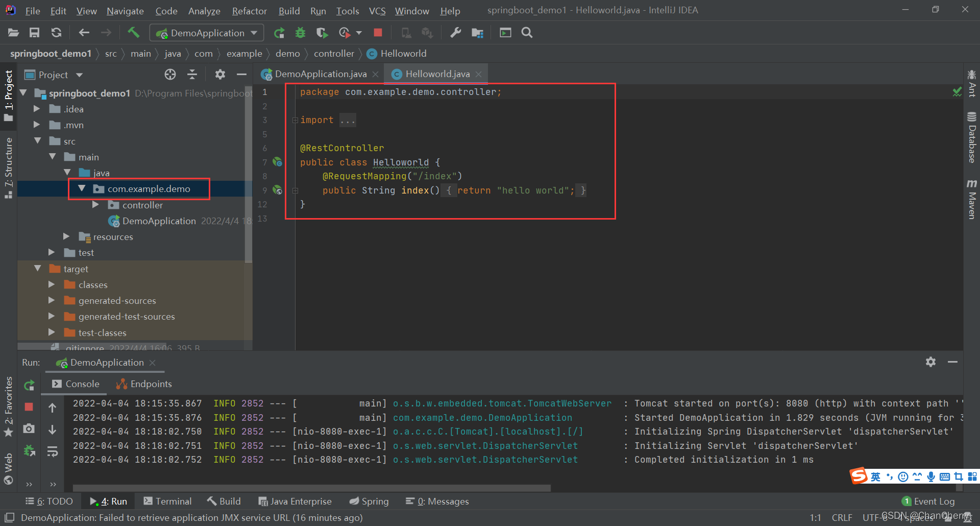980x526 pixels.
Task: Toggle soft-wrap in console output
Action: click(x=52, y=451)
